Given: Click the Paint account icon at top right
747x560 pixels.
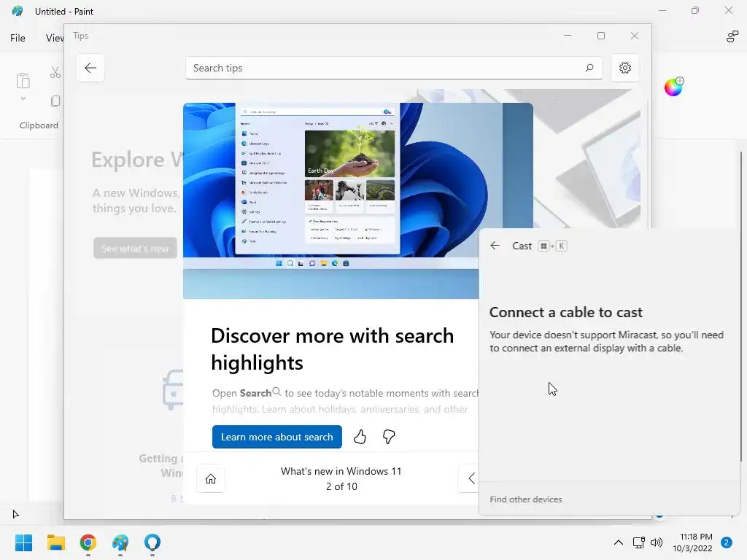Looking at the screenshot, I should 732,36.
